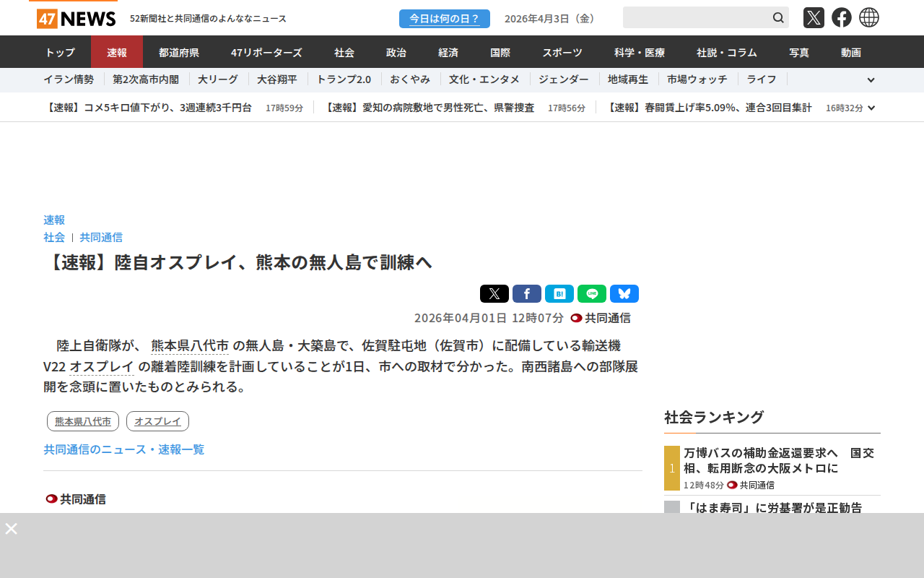Click オスプレイ tag button
Screen dimensions: 924x578
tap(157, 421)
